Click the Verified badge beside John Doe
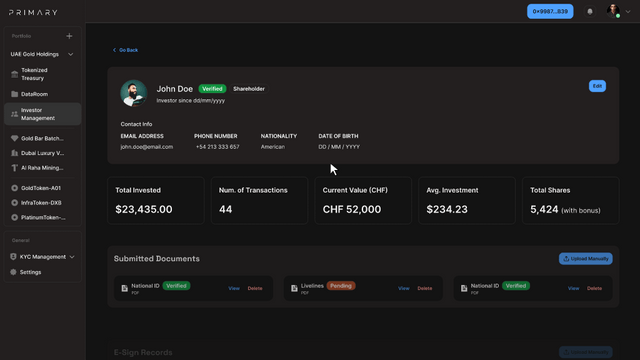The height and width of the screenshot is (360, 640). (212, 89)
